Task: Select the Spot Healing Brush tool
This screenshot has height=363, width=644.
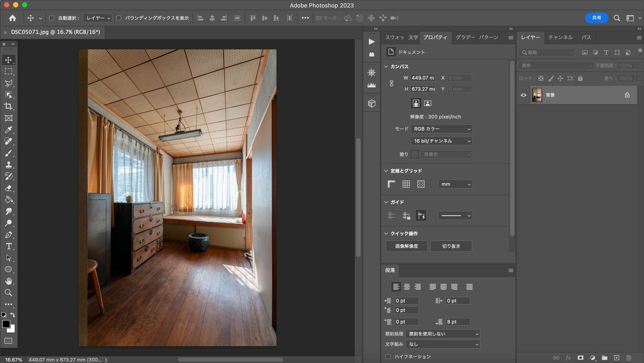Action: 9,141
